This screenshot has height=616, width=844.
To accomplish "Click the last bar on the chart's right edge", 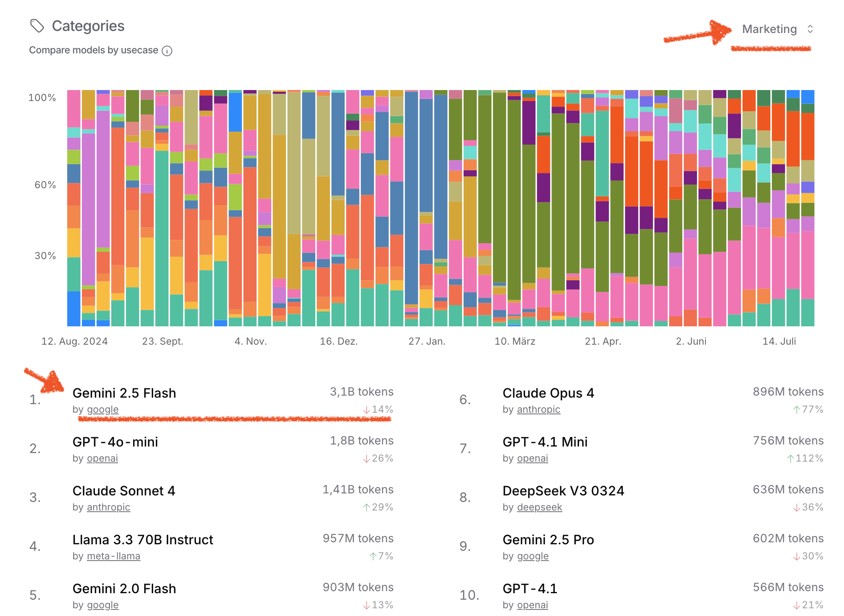I will (807, 208).
